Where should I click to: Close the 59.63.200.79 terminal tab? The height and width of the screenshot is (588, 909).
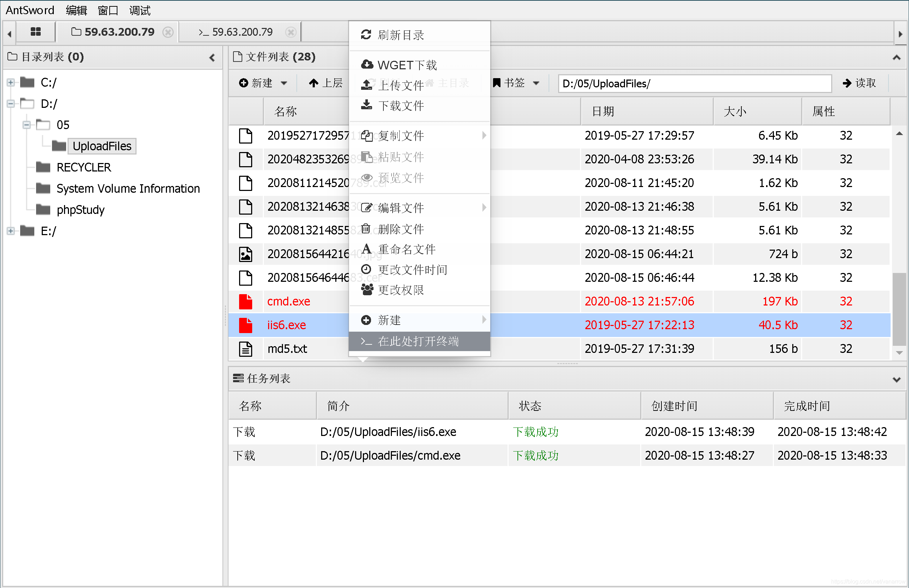point(291,32)
